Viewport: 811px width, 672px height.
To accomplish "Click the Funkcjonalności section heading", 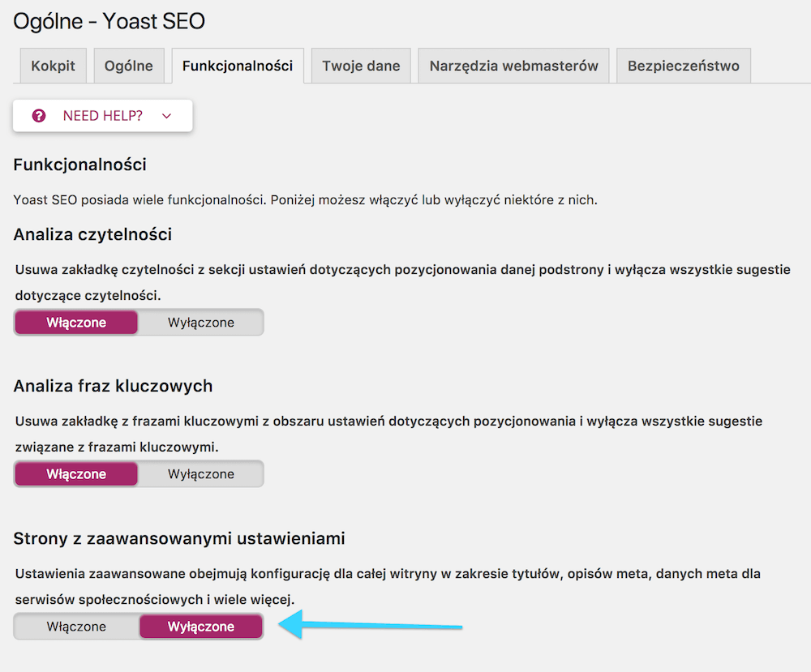I will (x=79, y=165).
